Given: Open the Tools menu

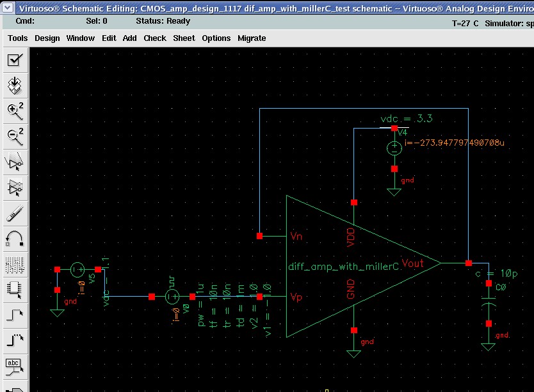Looking at the screenshot, I should click(17, 38).
